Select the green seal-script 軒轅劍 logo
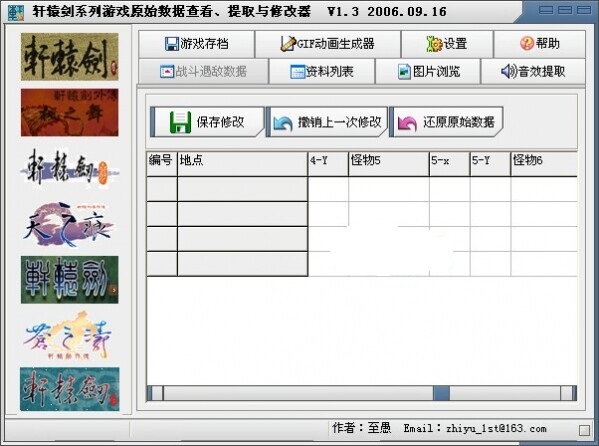This screenshot has width=599, height=446. click(70, 280)
